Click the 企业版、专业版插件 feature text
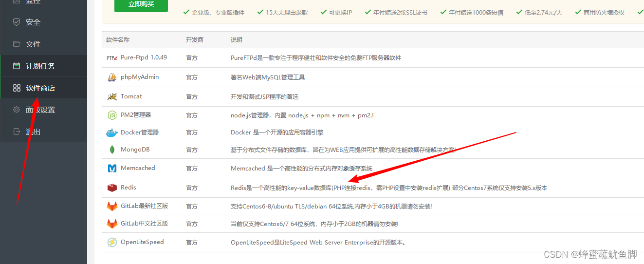Viewport: 644px width, 264px height. tap(218, 13)
